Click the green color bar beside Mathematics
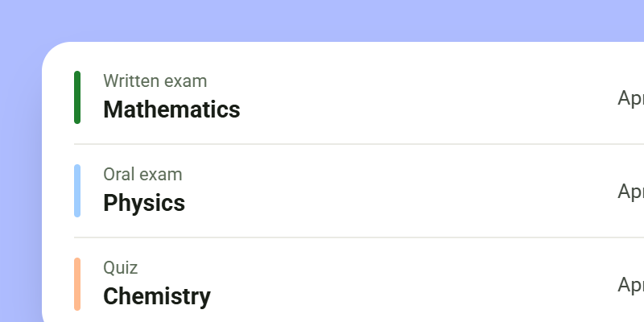The image size is (644, 322). (77, 97)
